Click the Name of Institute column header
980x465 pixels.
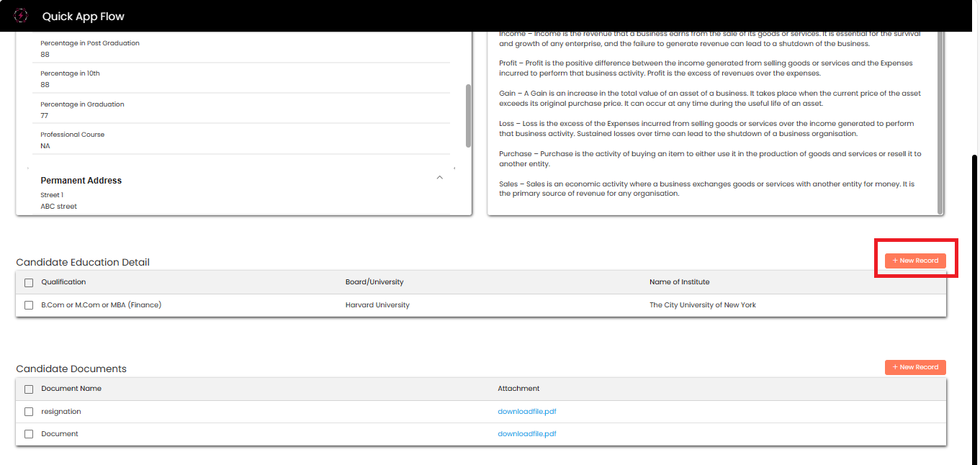click(679, 282)
